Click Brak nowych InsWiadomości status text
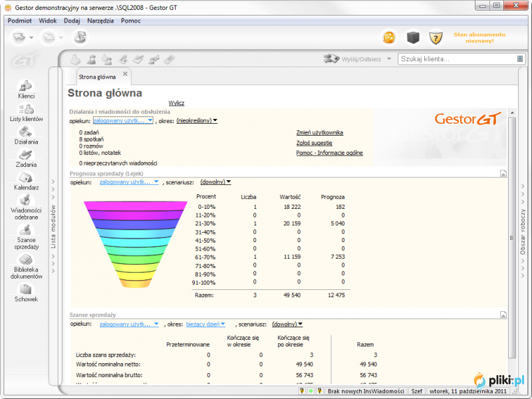 tap(366, 391)
